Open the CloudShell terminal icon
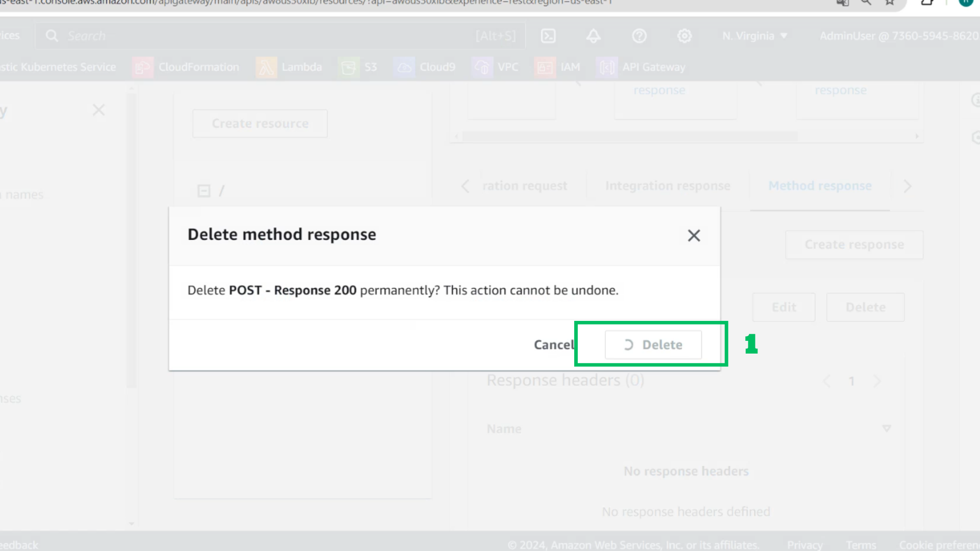The height and width of the screenshot is (551, 980). 548,36
